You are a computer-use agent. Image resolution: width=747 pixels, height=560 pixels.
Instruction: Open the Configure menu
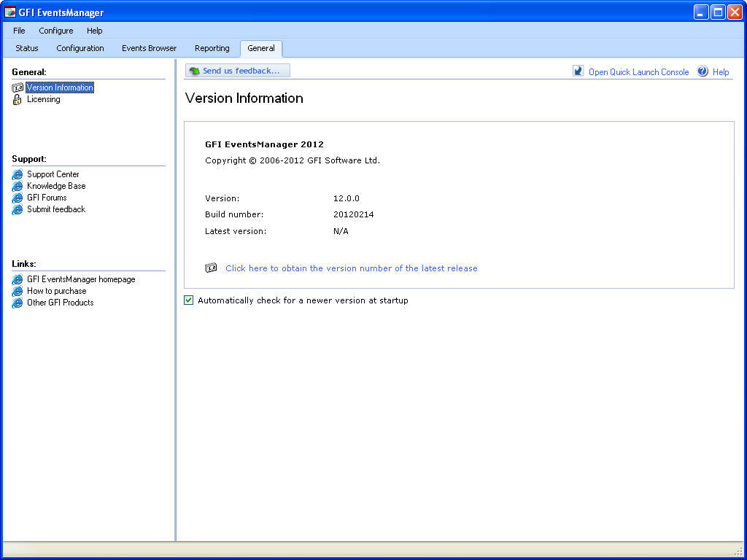coord(55,31)
